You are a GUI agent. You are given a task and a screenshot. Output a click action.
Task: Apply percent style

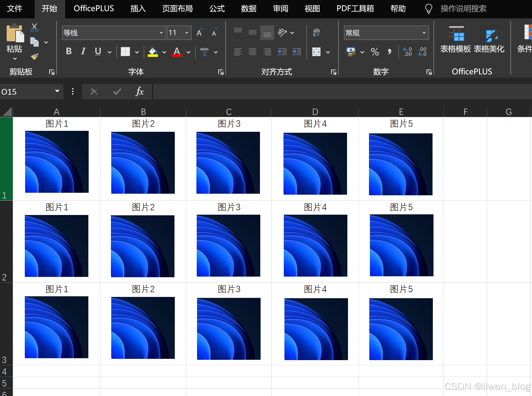point(375,52)
